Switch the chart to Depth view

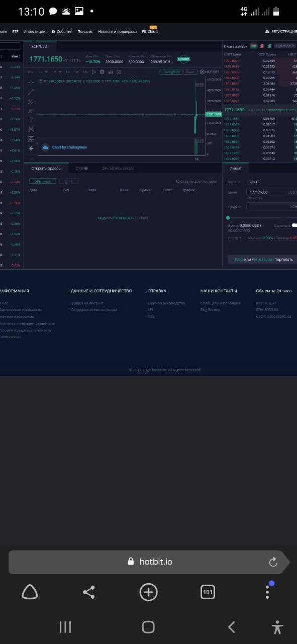[x=190, y=72]
